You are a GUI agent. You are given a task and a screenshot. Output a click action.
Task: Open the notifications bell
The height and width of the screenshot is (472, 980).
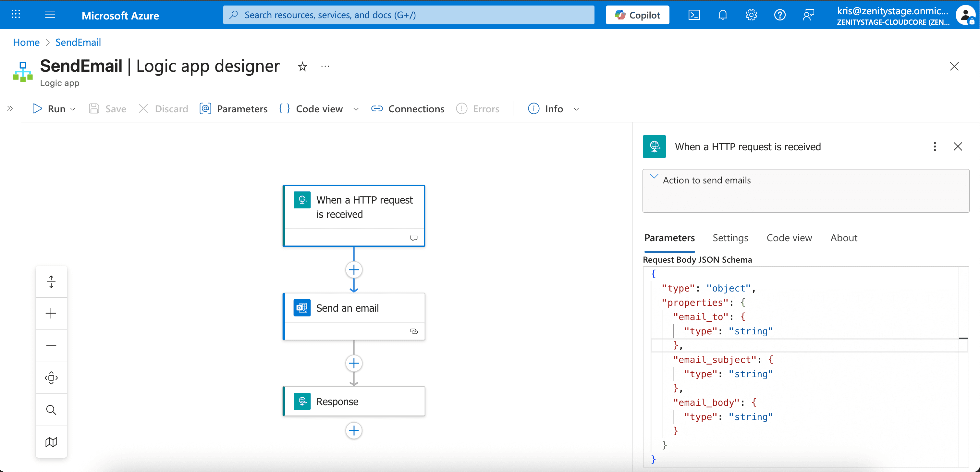[x=722, y=15]
